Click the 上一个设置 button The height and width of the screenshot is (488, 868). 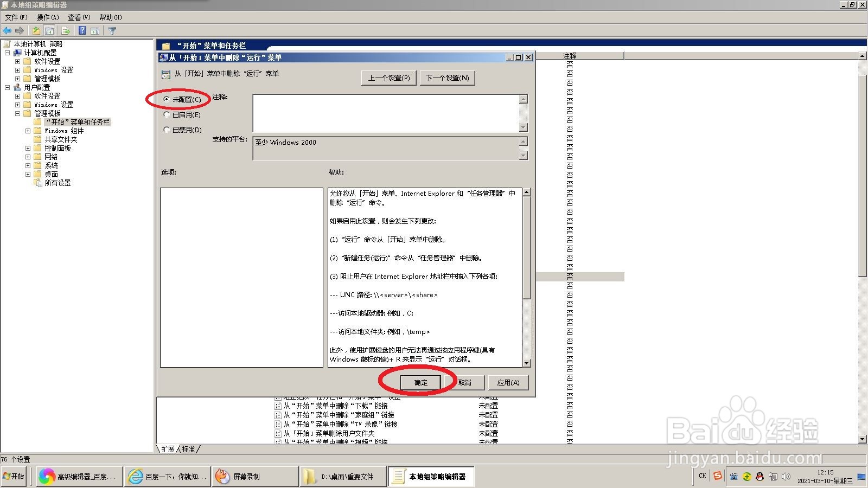coord(388,78)
